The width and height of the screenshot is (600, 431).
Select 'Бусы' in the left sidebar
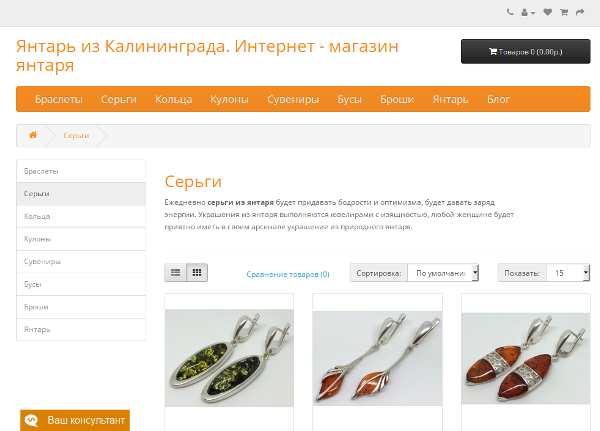click(x=81, y=284)
